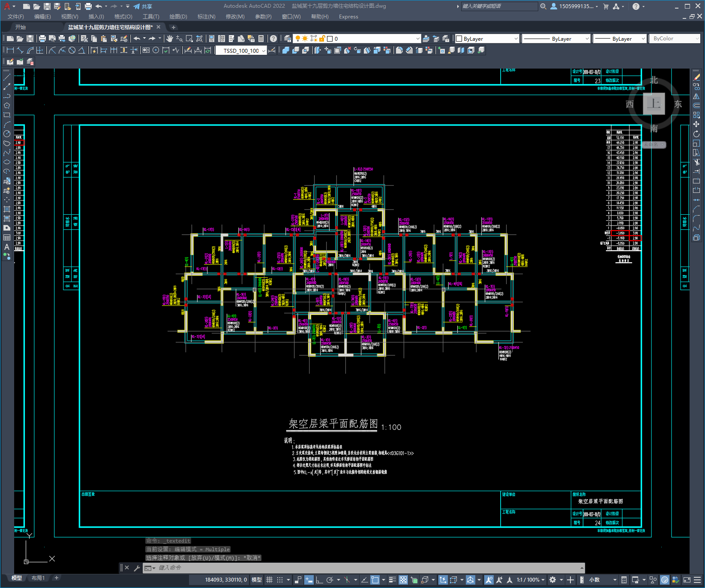Select the Circle tool in draw toolbar
705x588 pixels.
tap(7, 134)
